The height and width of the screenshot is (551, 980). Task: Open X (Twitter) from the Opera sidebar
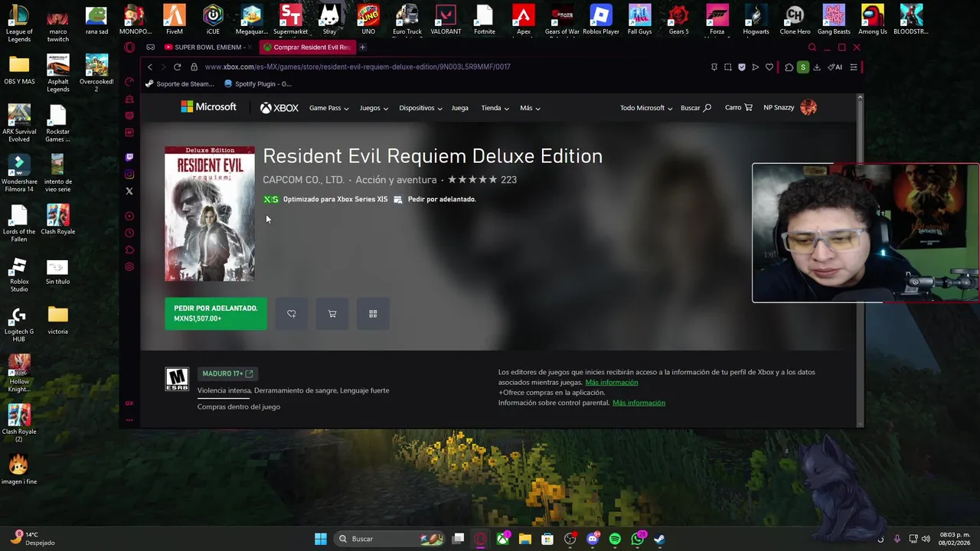click(x=129, y=191)
